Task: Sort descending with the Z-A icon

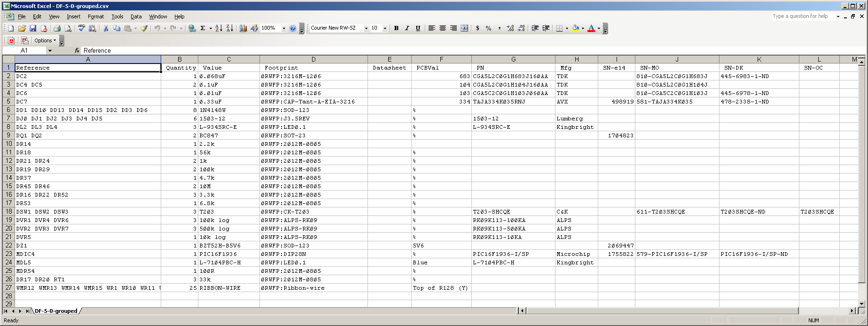Action: click(x=229, y=28)
